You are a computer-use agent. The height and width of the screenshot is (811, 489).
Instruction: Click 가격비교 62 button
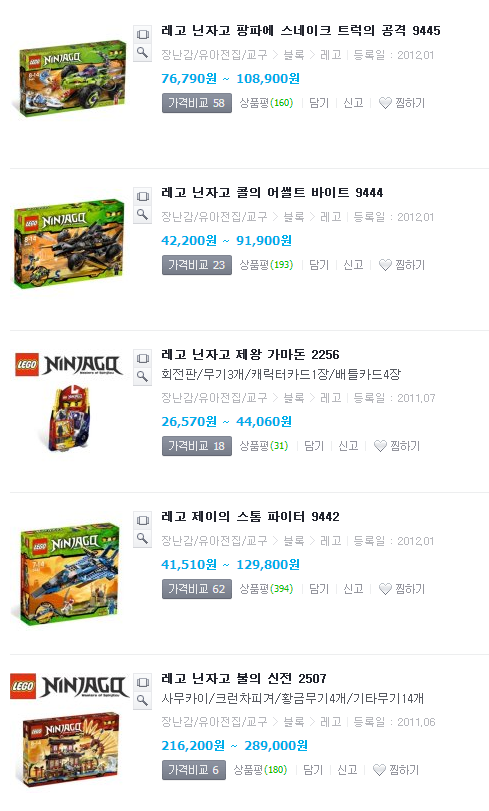[197, 589]
